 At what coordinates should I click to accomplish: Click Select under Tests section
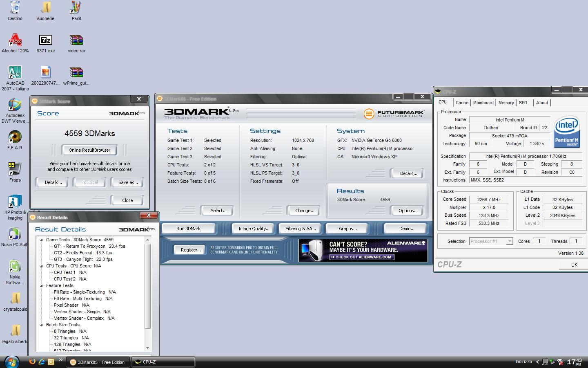[x=218, y=211]
